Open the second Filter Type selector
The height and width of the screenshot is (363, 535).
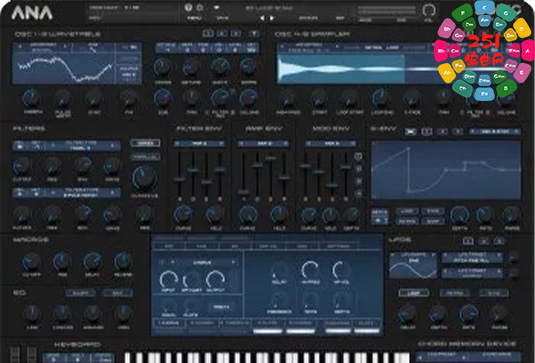pos(82,193)
